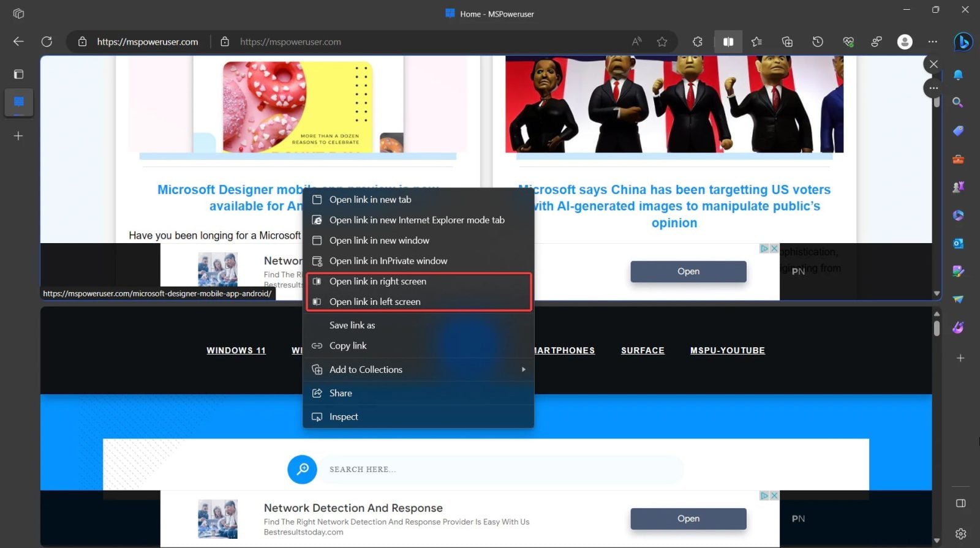The image size is (980, 548).
Task: Open the Extensions puzzle icon
Action: point(698,42)
